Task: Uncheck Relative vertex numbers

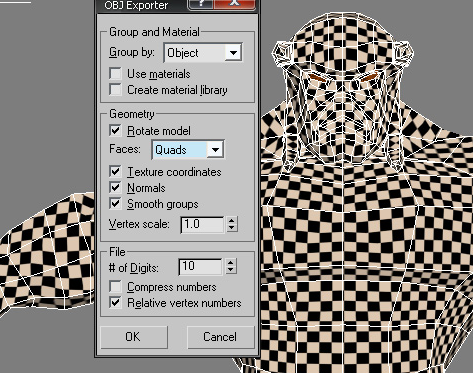Action: (116, 303)
